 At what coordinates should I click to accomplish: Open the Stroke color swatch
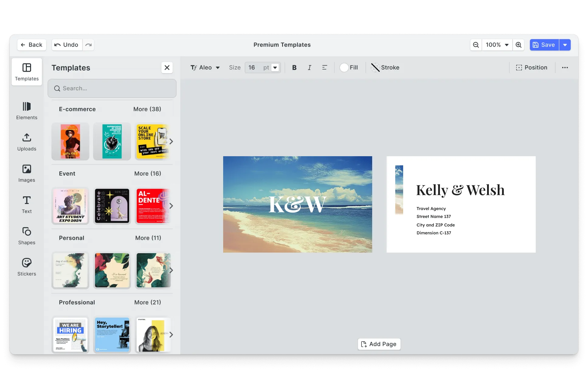click(x=385, y=67)
